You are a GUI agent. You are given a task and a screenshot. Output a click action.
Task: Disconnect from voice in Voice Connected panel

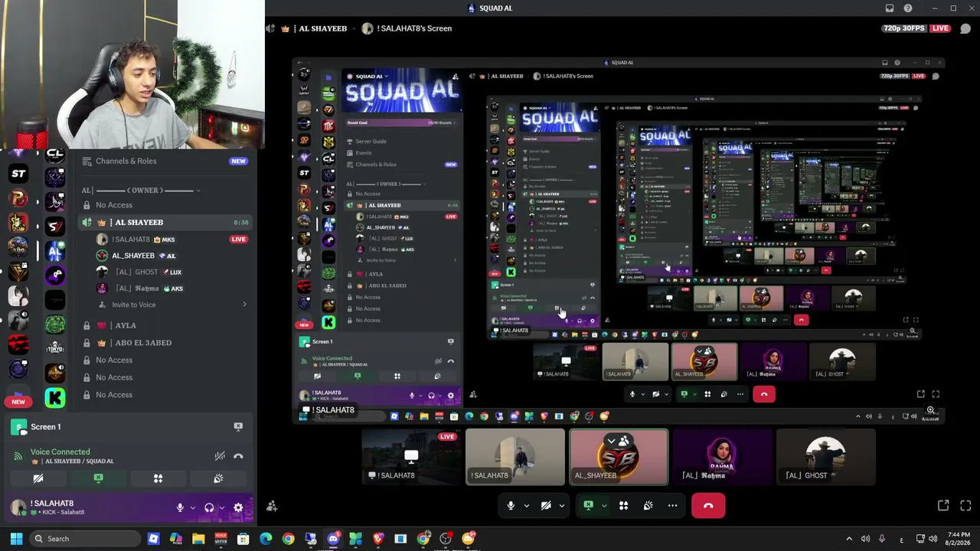(x=238, y=456)
